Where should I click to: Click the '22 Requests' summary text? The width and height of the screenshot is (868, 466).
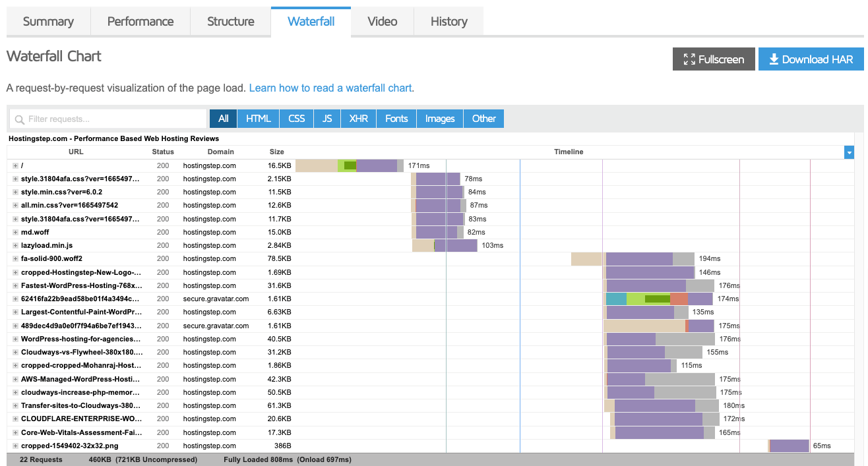41,459
